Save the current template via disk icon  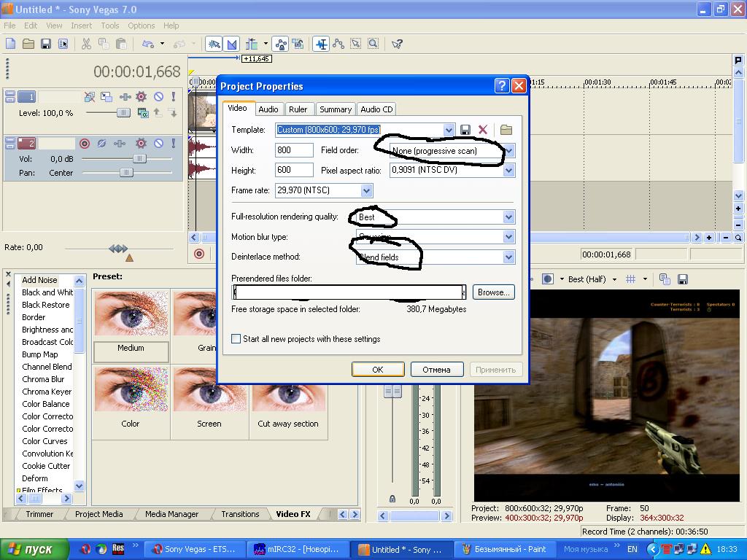(x=465, y=130)
